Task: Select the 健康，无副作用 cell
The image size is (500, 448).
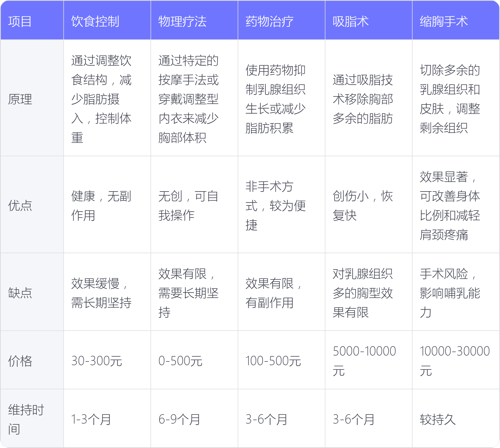Action: point(101,206)
